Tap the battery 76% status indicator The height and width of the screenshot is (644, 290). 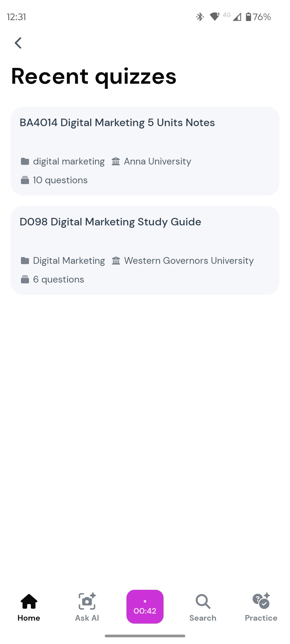click(258, 17)
